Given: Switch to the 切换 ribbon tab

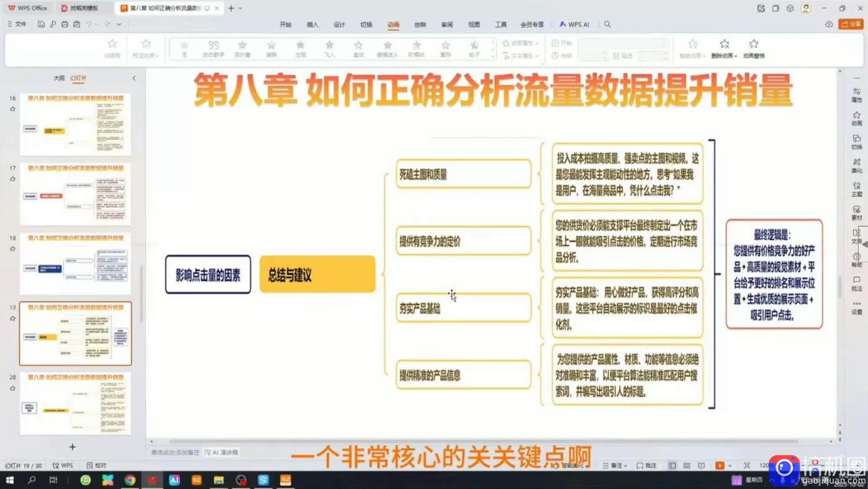Looking at the screenshot, I should coord(367,25).
